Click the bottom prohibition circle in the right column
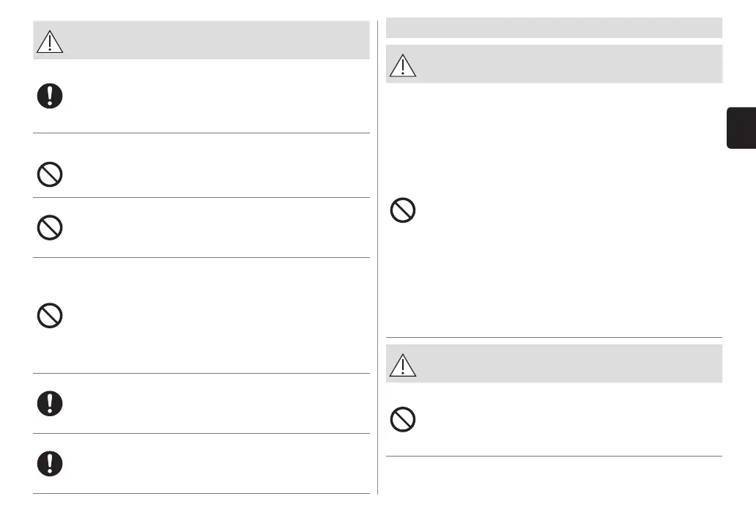 click(403, 419)
